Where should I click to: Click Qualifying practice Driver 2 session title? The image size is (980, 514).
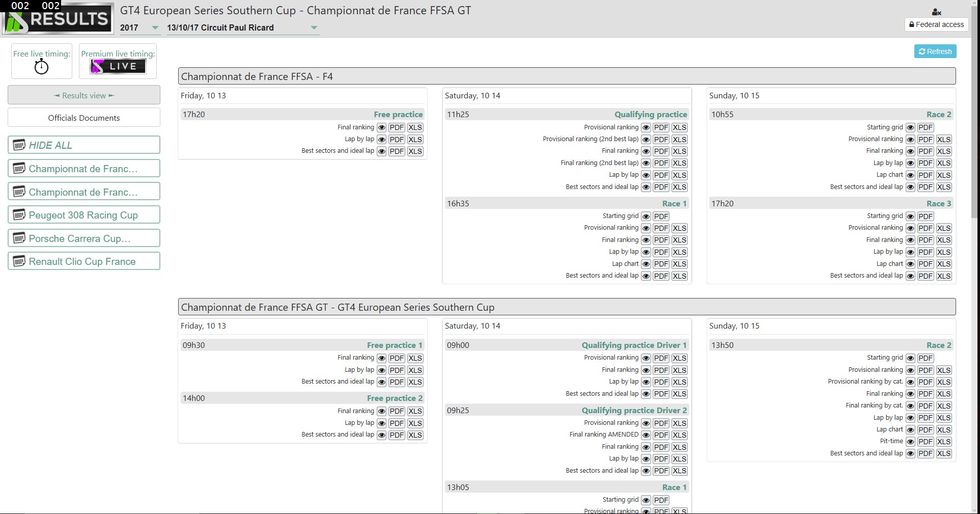click(634, 410)
